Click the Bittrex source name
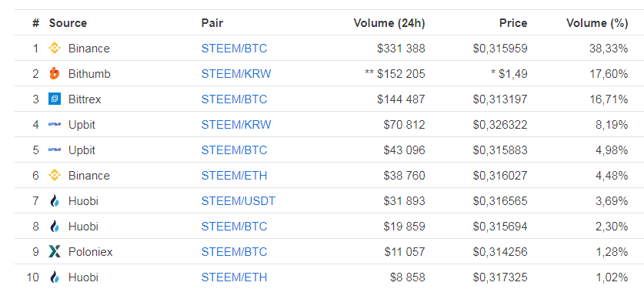 click(85, 99)
